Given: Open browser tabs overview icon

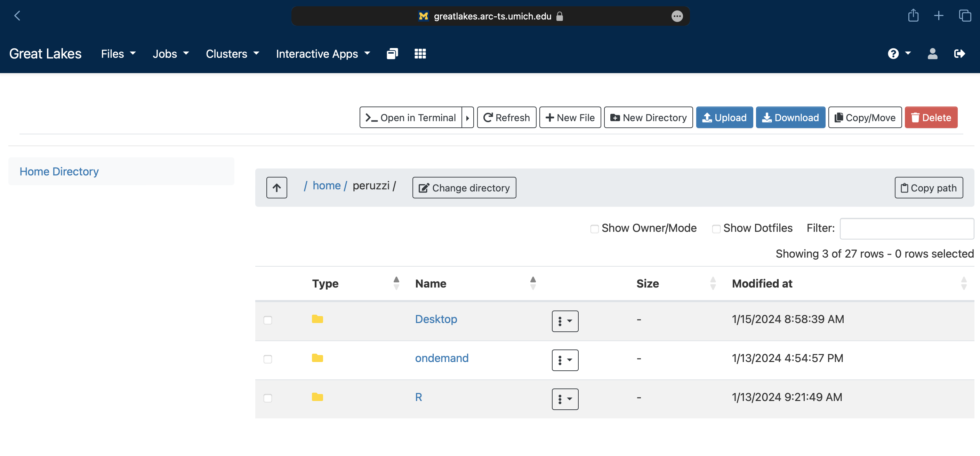Looking at the screenshot, I should click(x=965, y=16).
